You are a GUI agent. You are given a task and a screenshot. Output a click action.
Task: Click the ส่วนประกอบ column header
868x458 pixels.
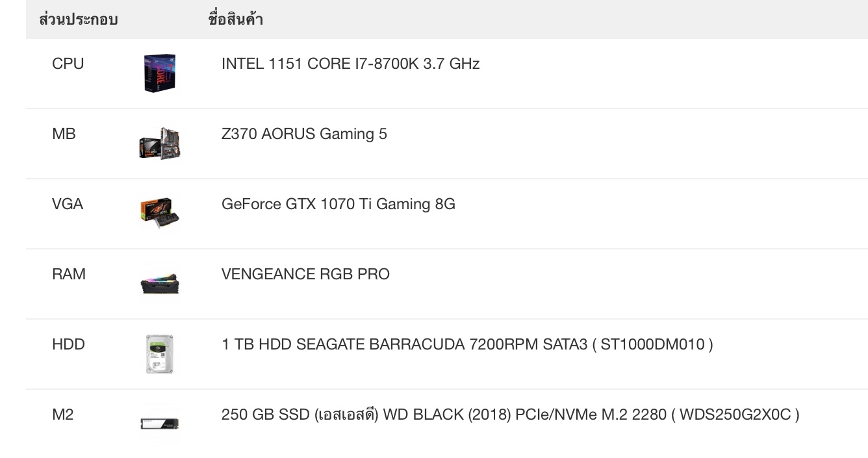[79, 19]
